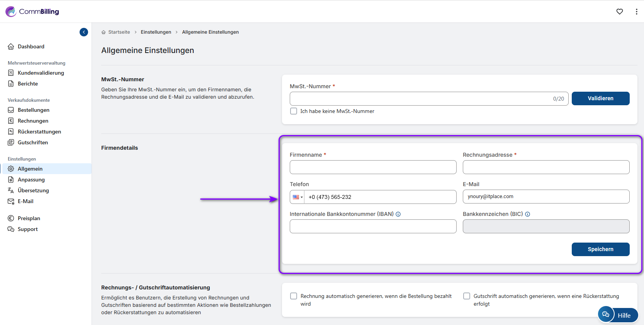The image size is (644, 325).
Task: Select Anpassung settings
Action: point(31,180)
